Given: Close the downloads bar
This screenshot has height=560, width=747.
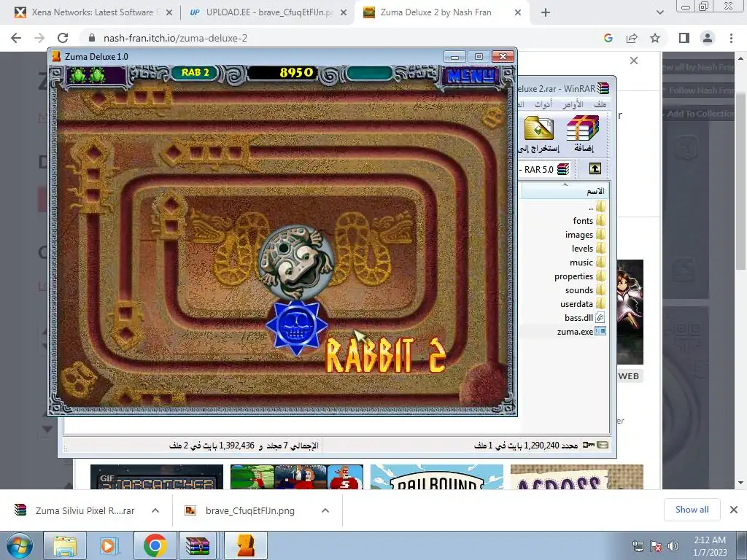Looking at the screenshot, I should [x=734, y=510].
